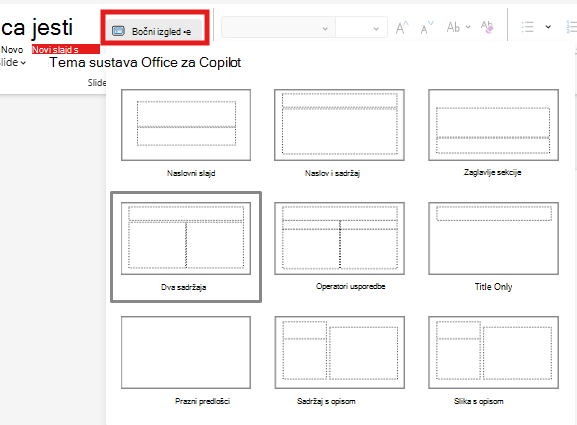Viewport: 577px width, 425px height.
Task: Click the Novi slajd s button
Action: [66, 49]
